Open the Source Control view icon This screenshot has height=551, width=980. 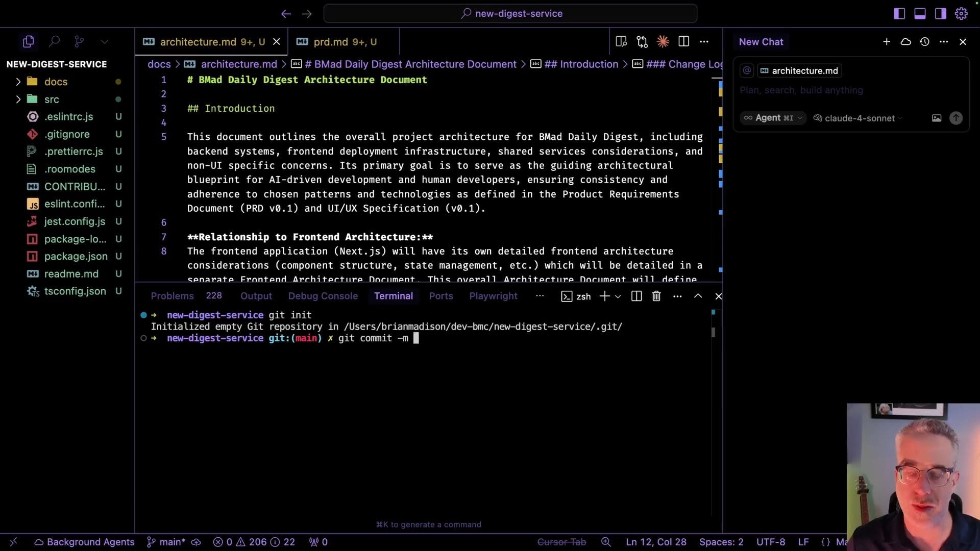pos(79,41)
